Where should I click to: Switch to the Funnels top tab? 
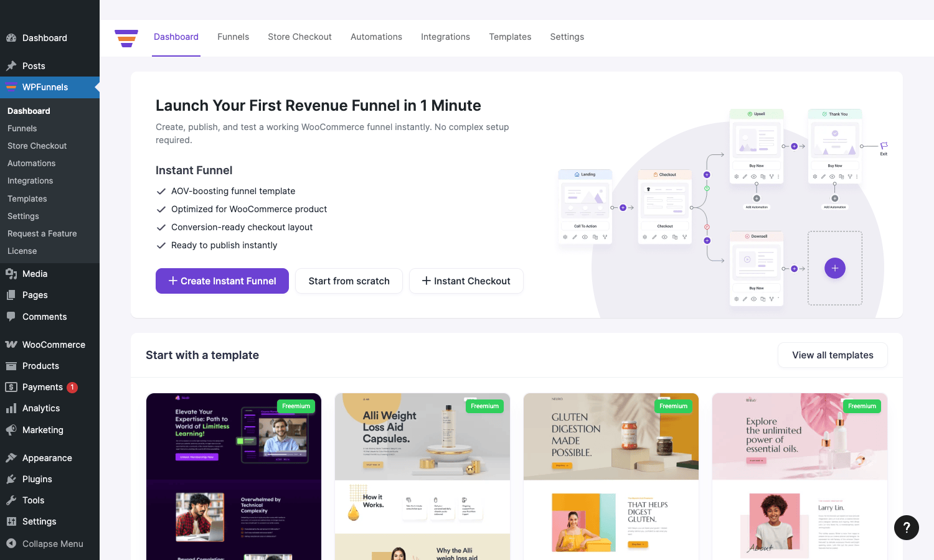pyautogui.click(x=233, y=37)
